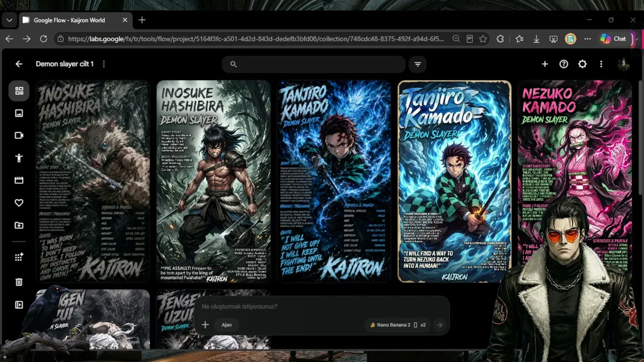Show videos via sidebar camera icon
Image resolution: width=644 pixels, height=362 pixels.
(x=19, y=135)
